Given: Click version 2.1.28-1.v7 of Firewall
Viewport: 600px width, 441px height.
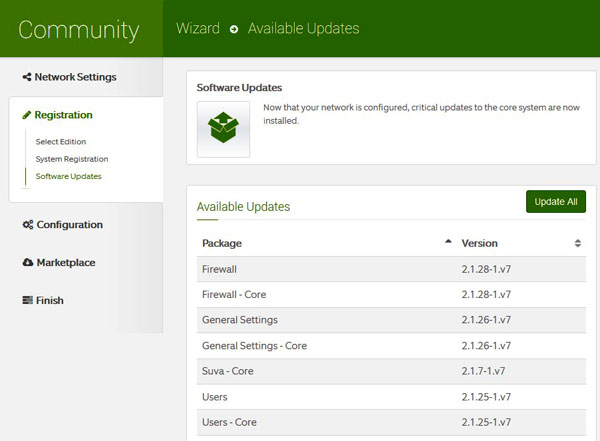Looking at the screenshot, I should click(x=486, y=269).
